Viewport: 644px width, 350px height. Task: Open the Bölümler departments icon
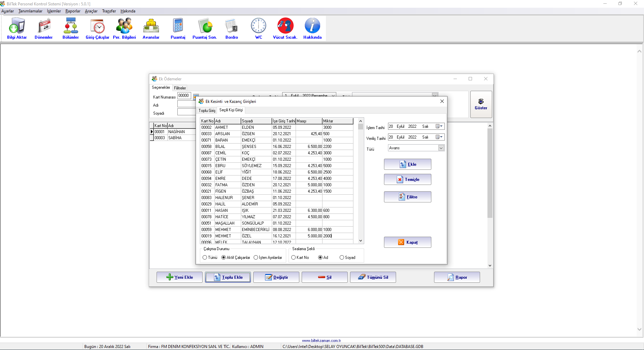click(x=71, y=29)
